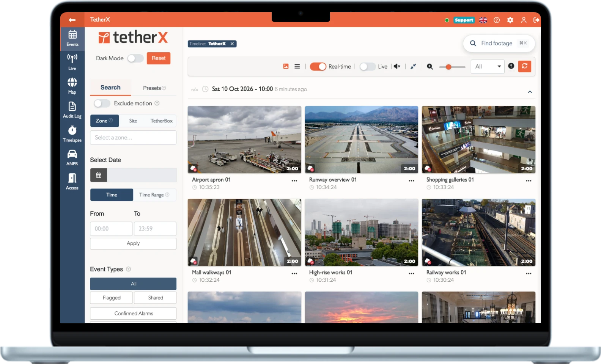Refresh the timeline with the orange button

pos(525,66)
